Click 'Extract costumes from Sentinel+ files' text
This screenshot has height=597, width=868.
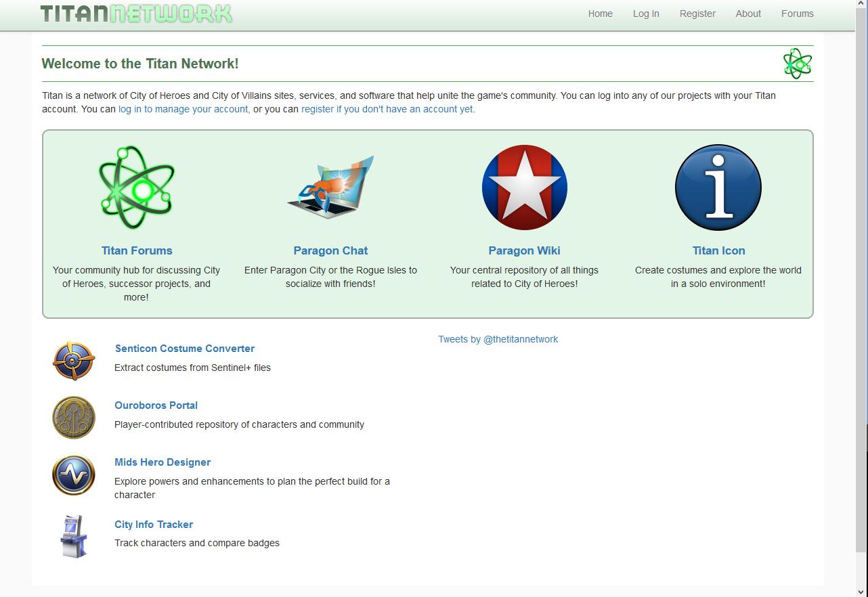(x=192, y=368)
